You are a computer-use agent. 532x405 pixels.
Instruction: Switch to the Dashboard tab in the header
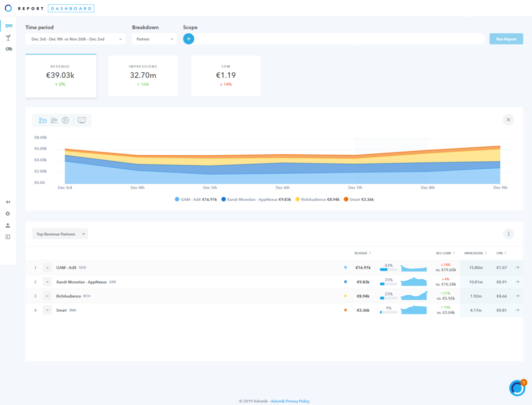pyautogui.click(x=71, y=8)
